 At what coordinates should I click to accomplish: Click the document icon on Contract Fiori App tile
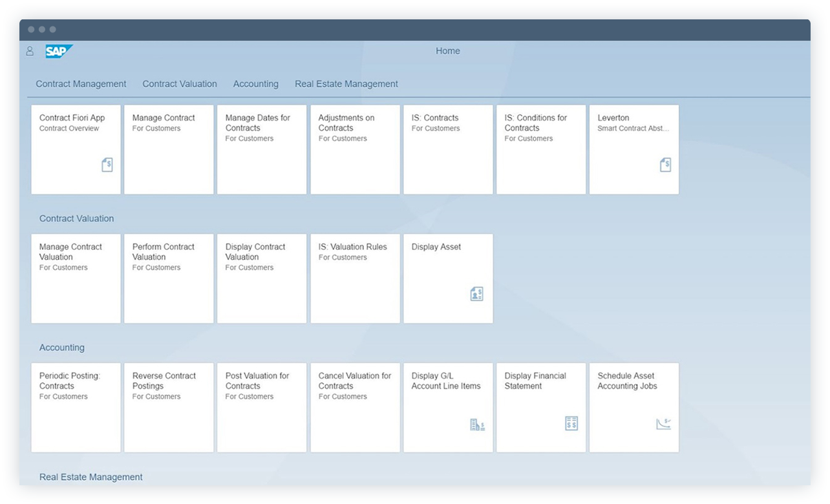pyautogui.click(x=107, y=165)
